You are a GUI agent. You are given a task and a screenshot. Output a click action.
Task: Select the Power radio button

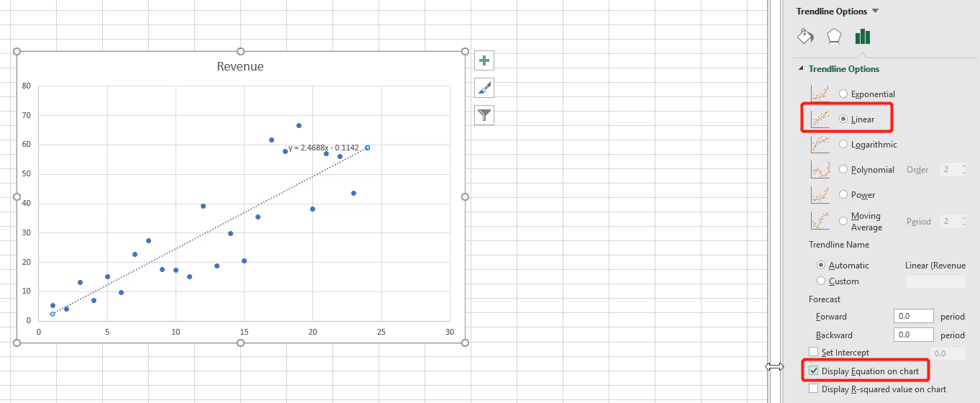click(x=843, y=194)
